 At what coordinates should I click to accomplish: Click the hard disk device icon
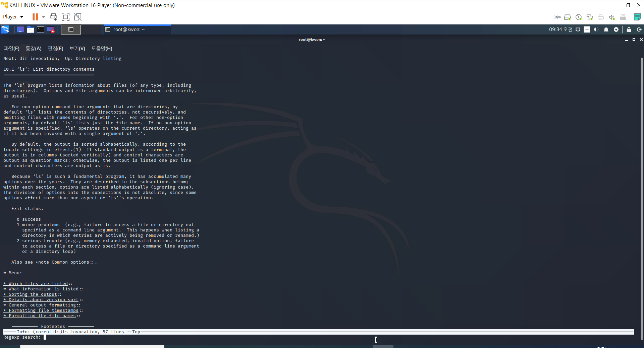(568, 17)
